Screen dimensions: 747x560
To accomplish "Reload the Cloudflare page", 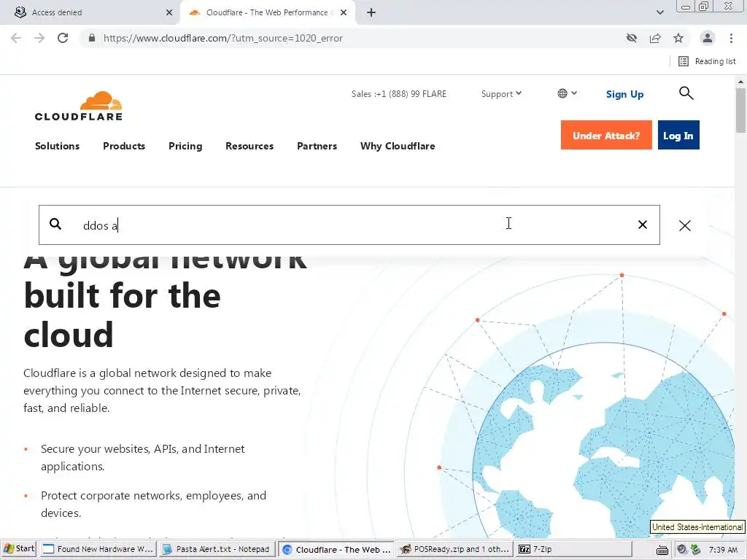I will click(63, 38).
